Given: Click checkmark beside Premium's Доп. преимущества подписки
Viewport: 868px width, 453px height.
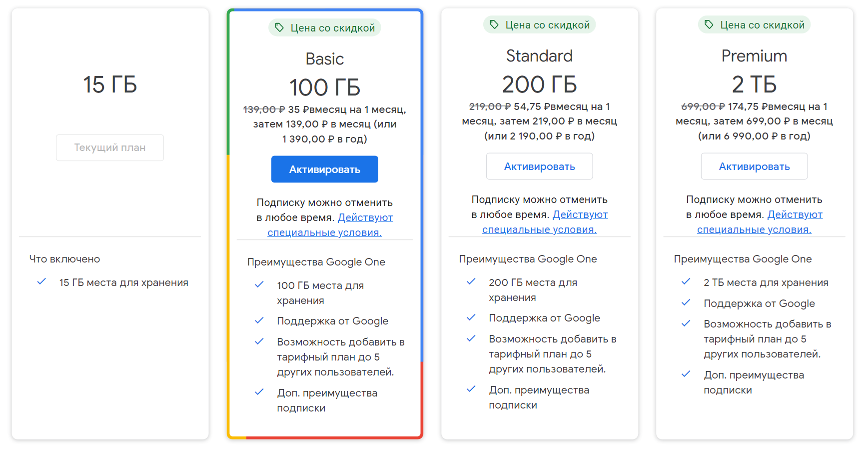Looking at the screenshot, I should coord(686,374).
